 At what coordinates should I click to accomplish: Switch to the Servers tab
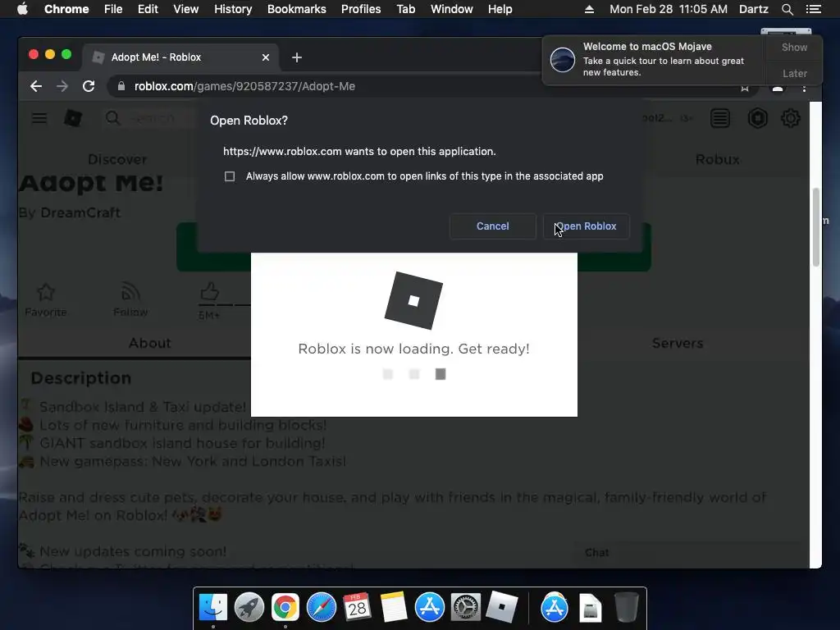[x=677, y=343]
